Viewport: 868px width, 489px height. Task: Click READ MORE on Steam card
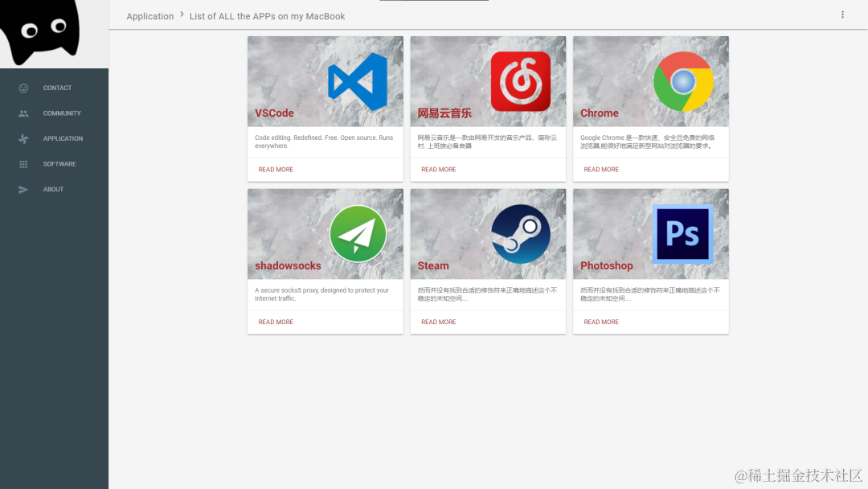pos(439,322)
